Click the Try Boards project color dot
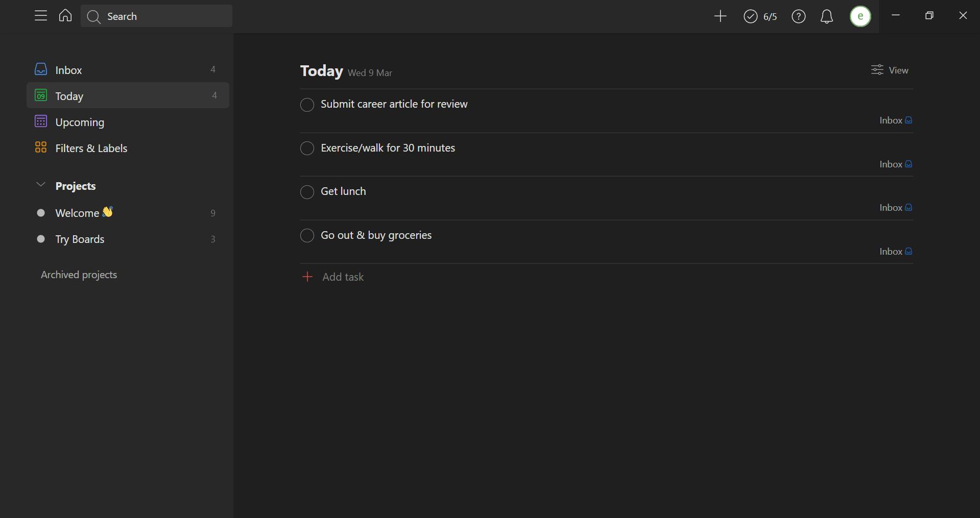The width and height of the screenshot is (980, 518). pos(41,239)
